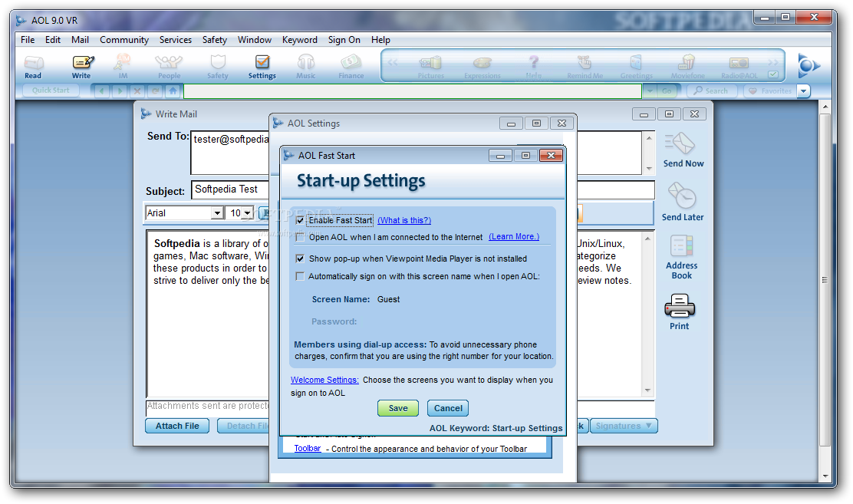853x504 pixels.
Task: Open the Window menu
Action: pos(255,40)
